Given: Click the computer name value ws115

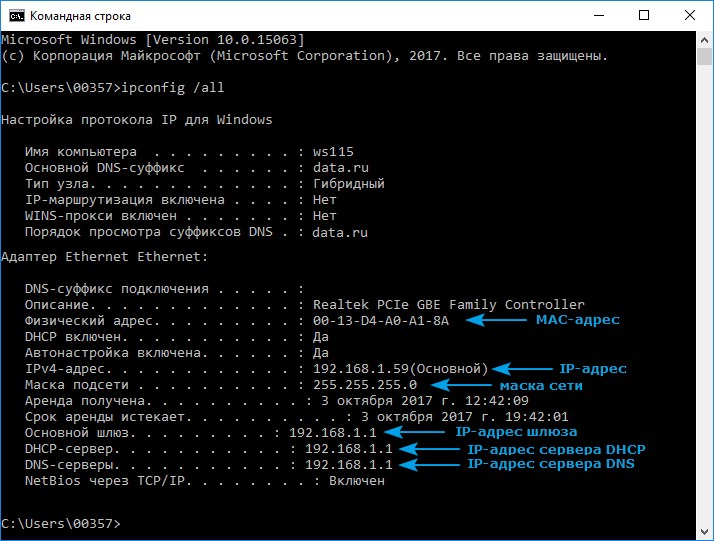Looking at the screenshot, I should [333, 152].
